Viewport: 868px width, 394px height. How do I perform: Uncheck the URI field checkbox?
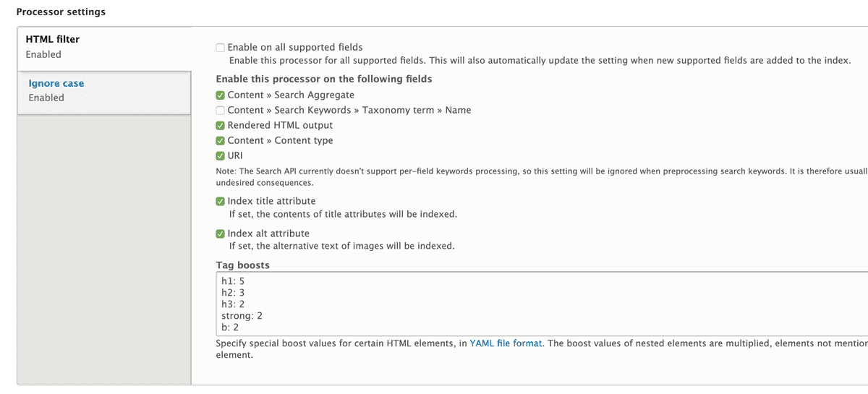(221, 156)
